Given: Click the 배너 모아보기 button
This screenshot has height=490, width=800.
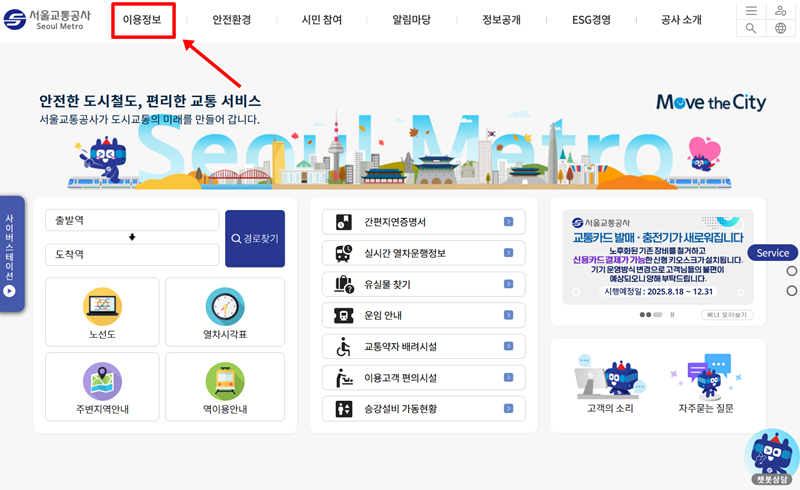Looking at the screenshot, I should pyautogui.click(x=727, y=315).
